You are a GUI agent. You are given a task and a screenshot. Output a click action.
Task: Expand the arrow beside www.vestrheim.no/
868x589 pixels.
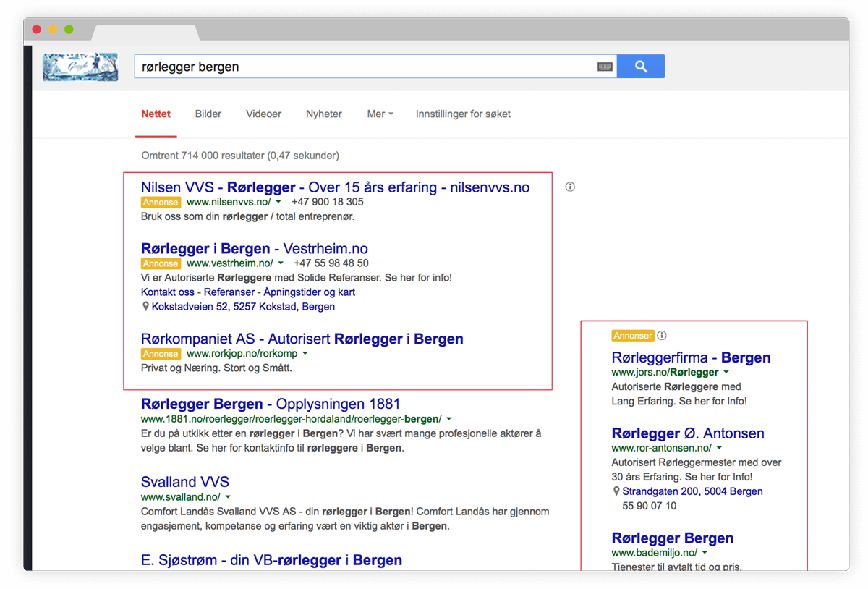pos(281,263)
